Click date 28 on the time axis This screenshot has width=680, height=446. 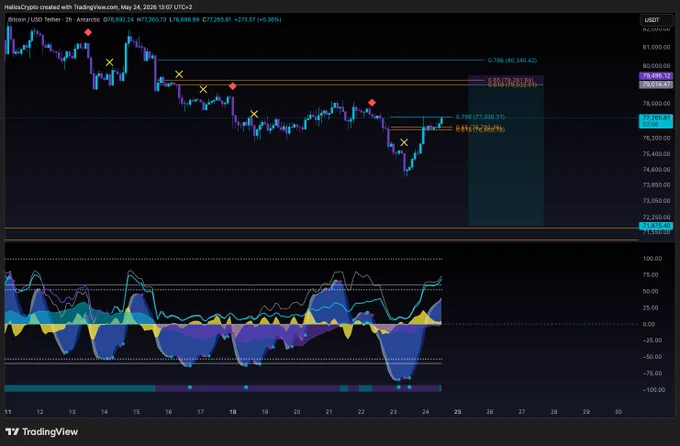[x=554, y=412]
